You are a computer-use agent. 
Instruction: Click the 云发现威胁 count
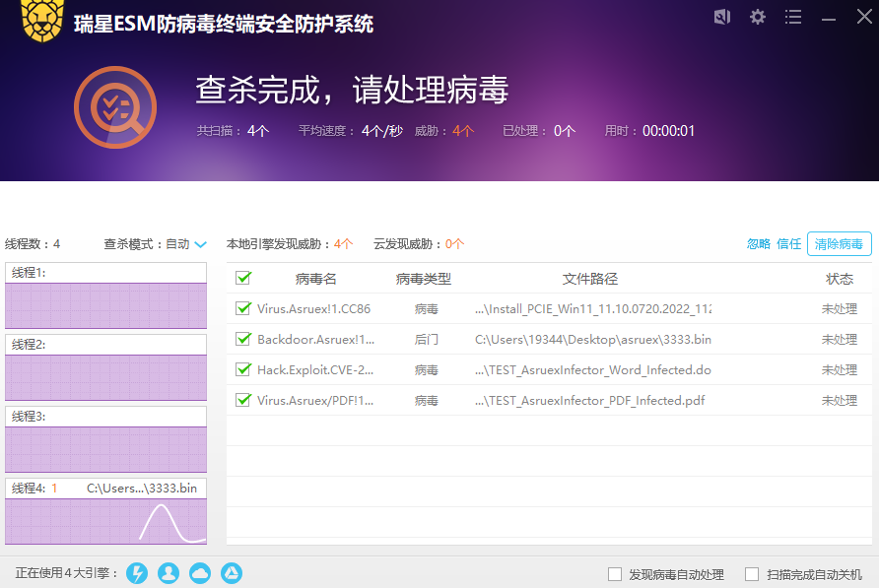click(x=420, y=244)
